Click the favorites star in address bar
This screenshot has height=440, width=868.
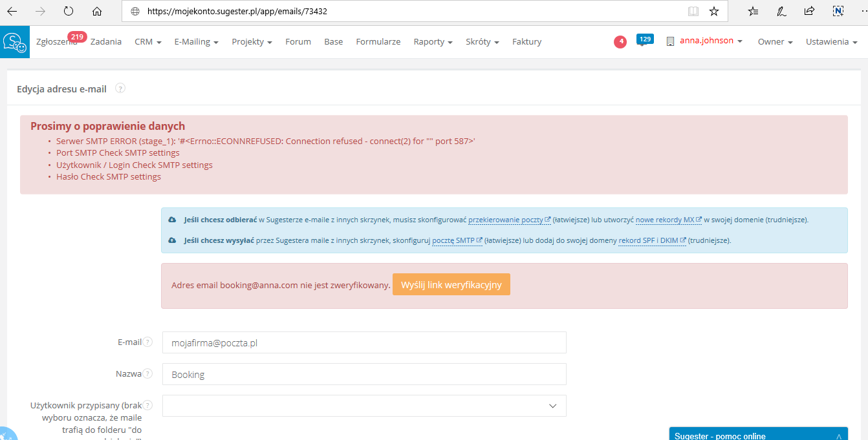pos(714,11)
